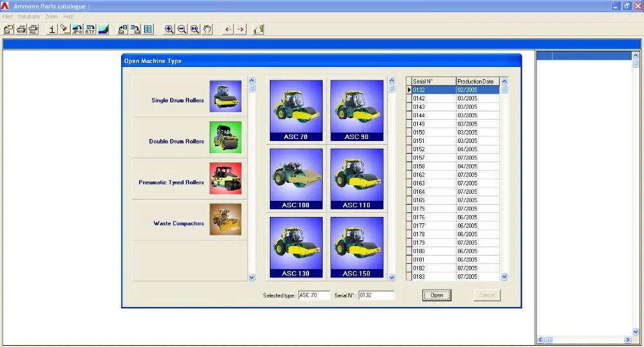Pick the ASC 150 roller model
This screenshot has width=644, height=347.
356,247
